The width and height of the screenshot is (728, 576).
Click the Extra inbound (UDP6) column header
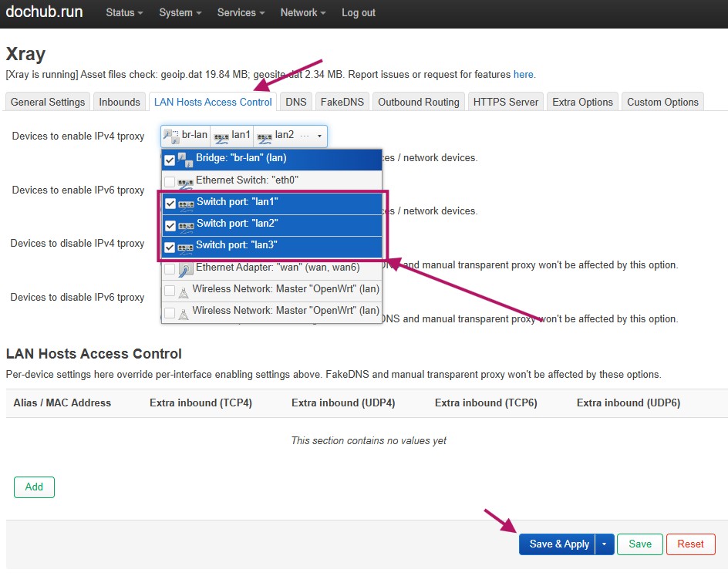(629, 403)
